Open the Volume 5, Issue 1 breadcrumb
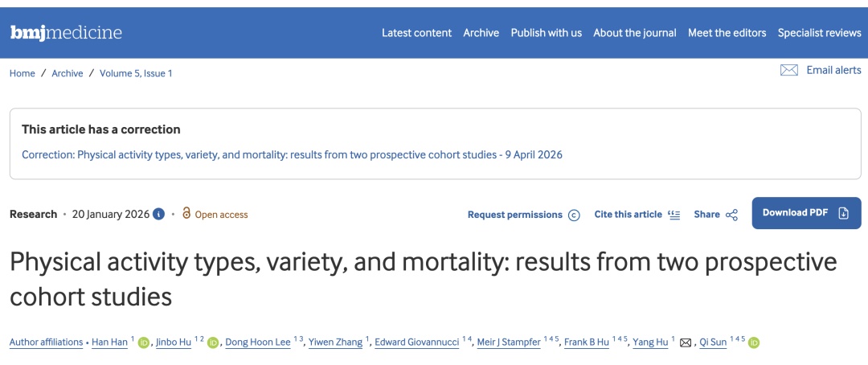 136,73
